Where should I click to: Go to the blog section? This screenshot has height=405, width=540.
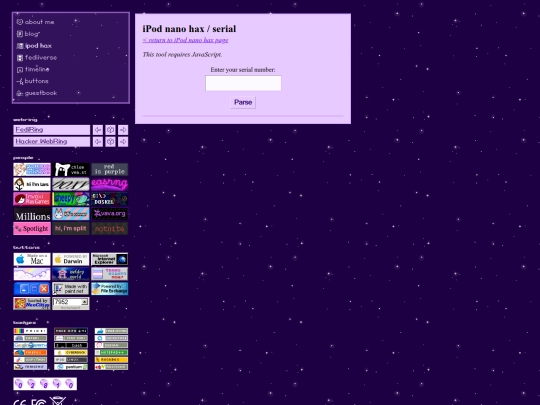pyautogui.click(x=28, y=34)
